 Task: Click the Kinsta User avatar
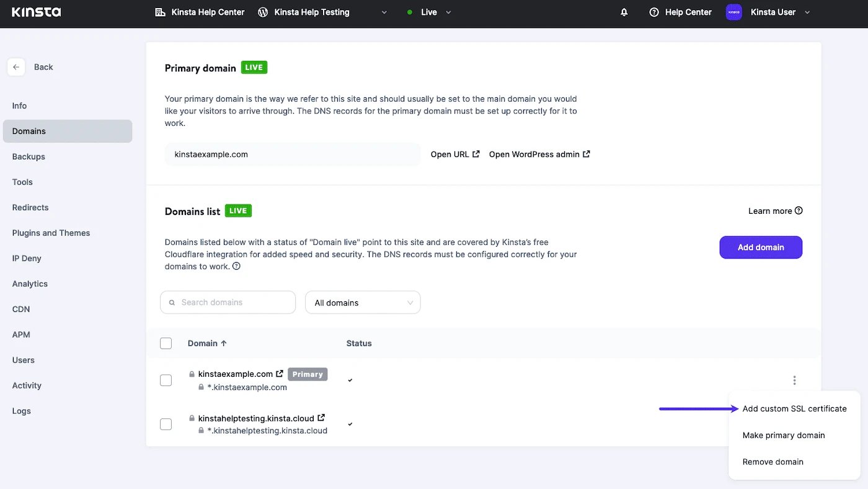(x=734, y=12)
